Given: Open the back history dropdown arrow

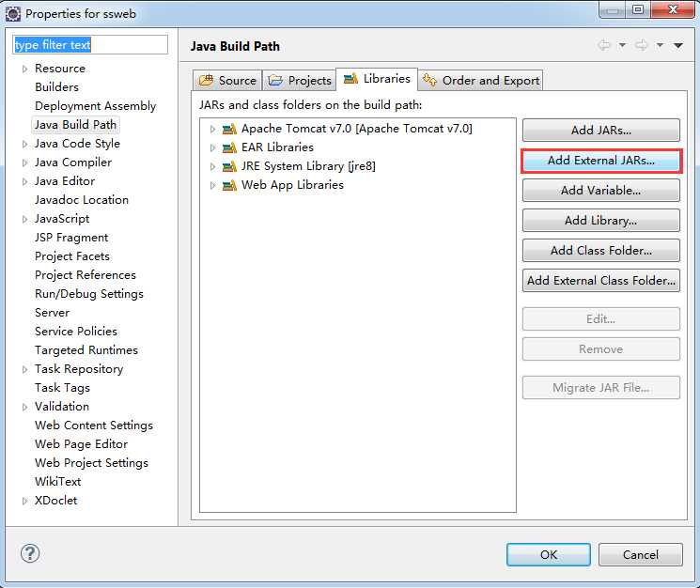Looking at the screenshot, I should click(622, 45).
